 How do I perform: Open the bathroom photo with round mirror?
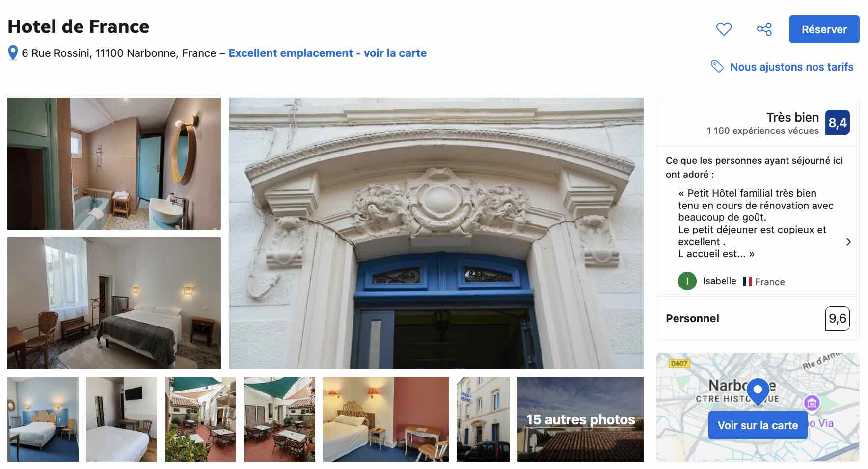tap(114, 163)
